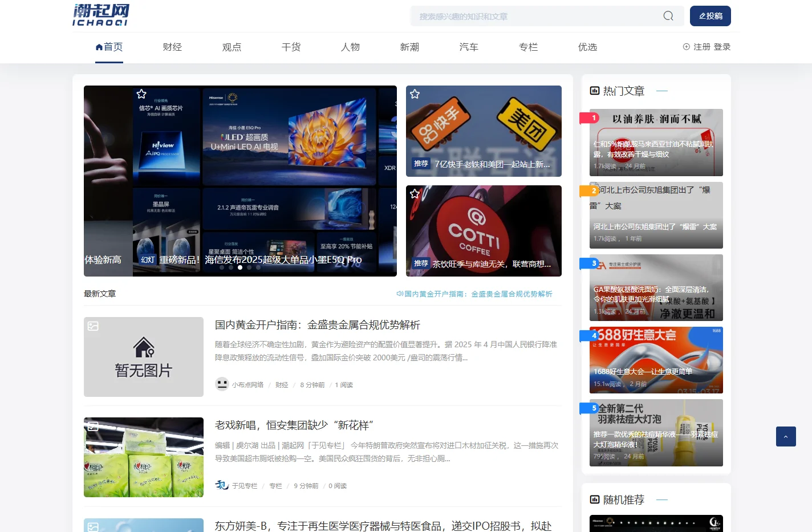The image size is (812, 532).
Task: Click the 于见专栏 author name
Action: [x=245, y=486]
